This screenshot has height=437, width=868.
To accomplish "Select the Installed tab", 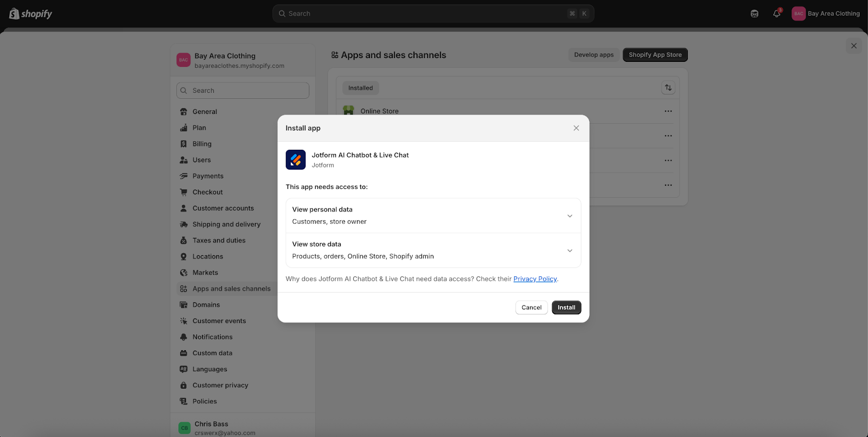I will (361, 88).
